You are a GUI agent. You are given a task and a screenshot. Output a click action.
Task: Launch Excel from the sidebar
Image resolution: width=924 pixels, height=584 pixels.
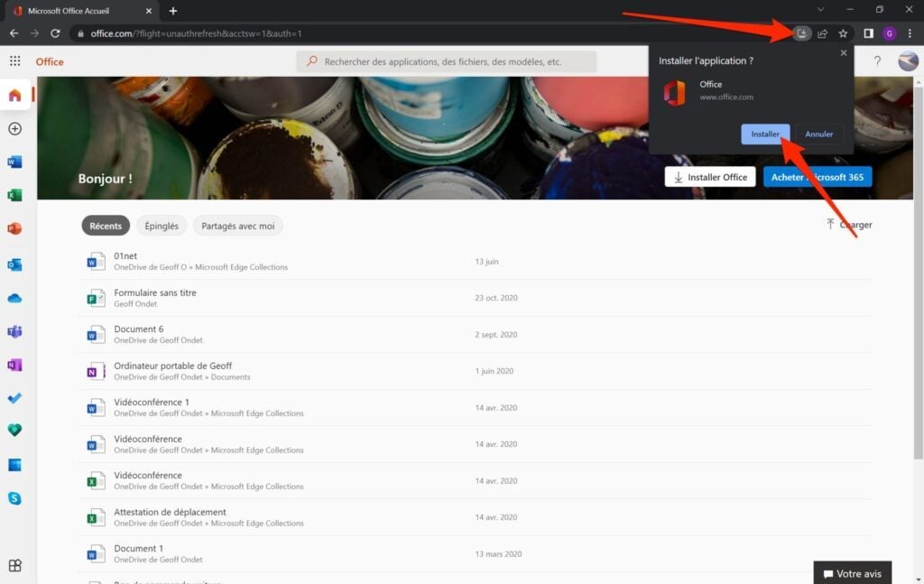tap(14, 195)
